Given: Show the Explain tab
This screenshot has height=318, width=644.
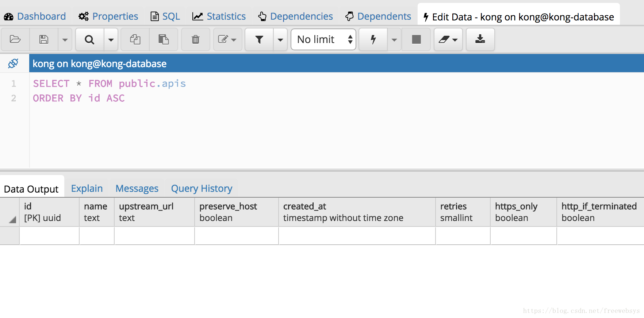Looking at the screenshot, I should [x=87, y=188].
